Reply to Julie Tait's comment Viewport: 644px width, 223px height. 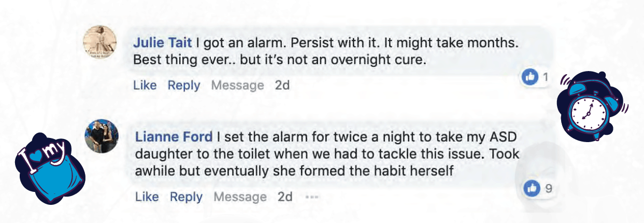(x=183, y=85)
